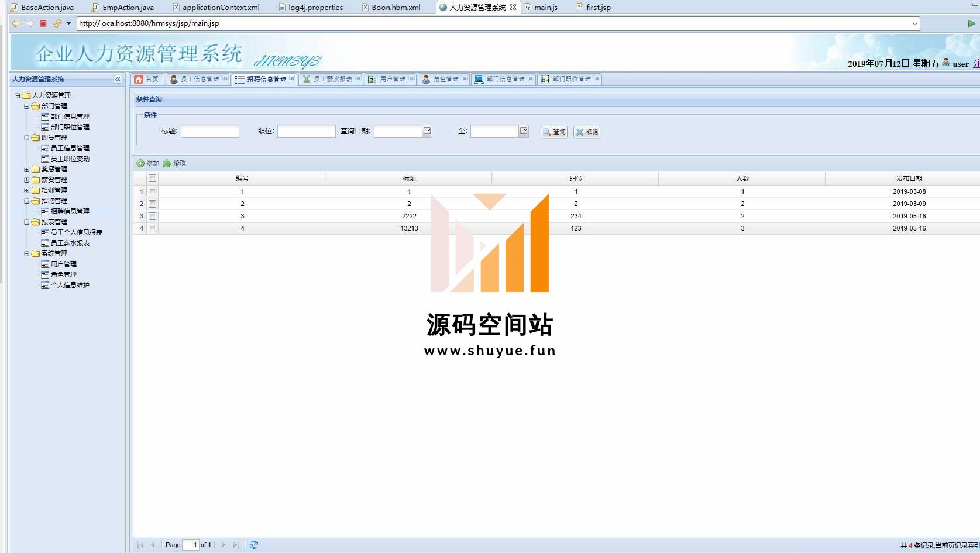Close the 用户管理 tab via its x
The width and height of the screenshot is (980, 553).
click(411, 78)
